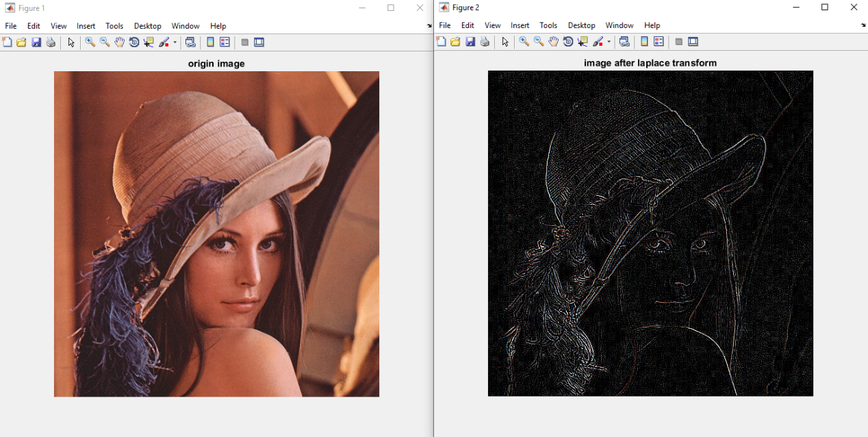Open the Tools menu in Figure 2
The height and width of the screenshot is (437, 868).
point(548,25)
